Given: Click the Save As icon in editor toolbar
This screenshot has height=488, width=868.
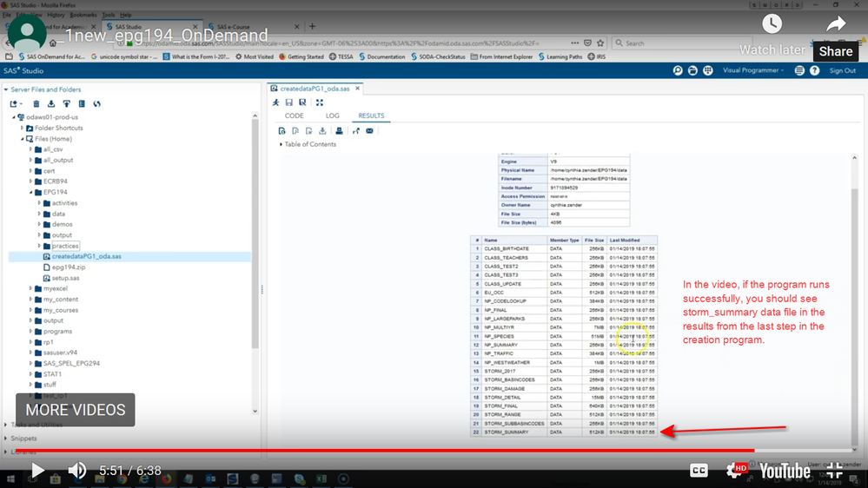Looking at the screenshot, I should tap(302, 102).
